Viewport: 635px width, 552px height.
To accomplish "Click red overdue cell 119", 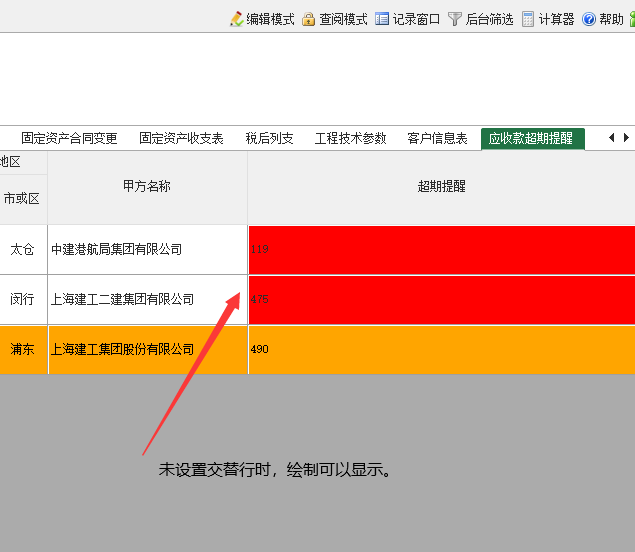I will pyautogui.click(x=442, y=250).
